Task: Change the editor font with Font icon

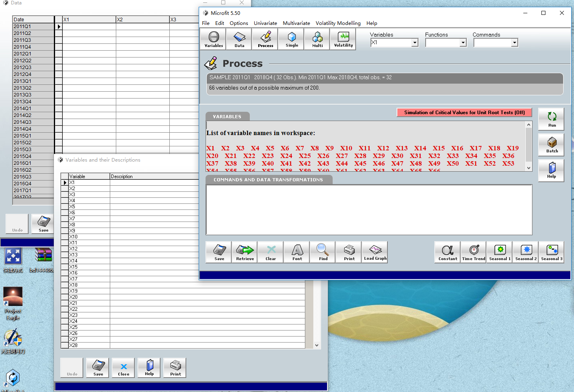Action: [x=297, y=252]
